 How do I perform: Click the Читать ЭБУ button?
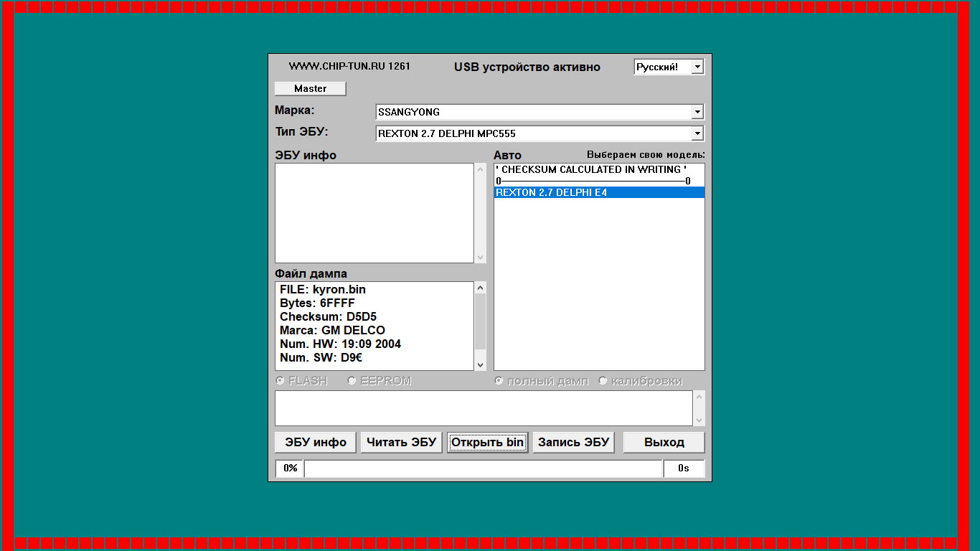pyautogui.click(x=401, y=442)
